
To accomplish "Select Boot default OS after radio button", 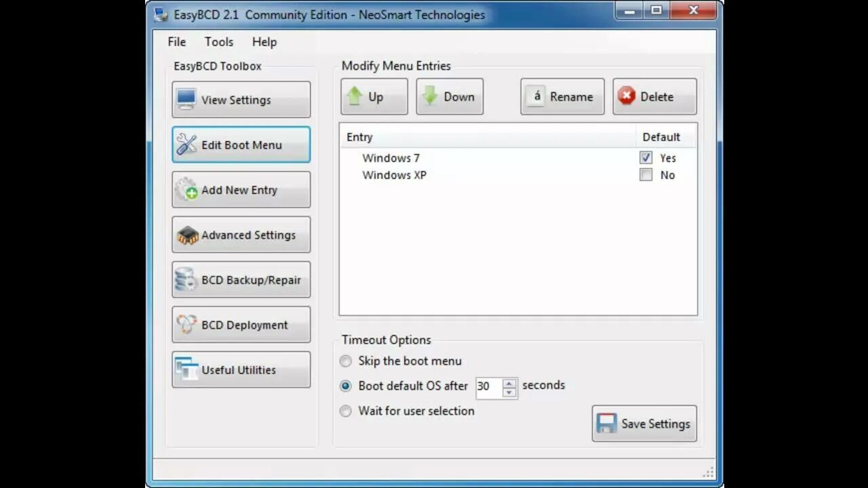I will click(346, 386).
